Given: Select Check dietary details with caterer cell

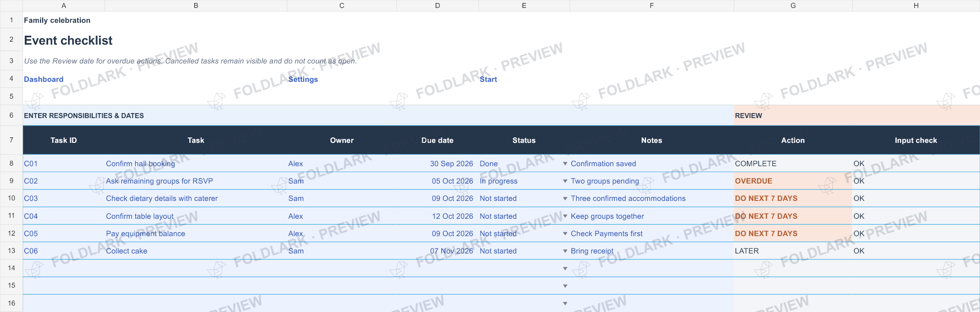Looking at the screenshot, I should (196, 198).
